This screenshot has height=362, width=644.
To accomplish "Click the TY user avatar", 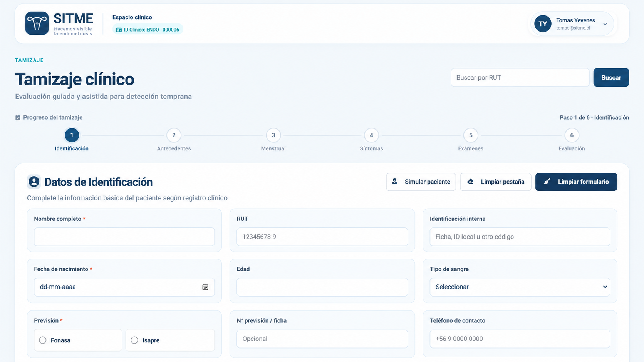I will pos(543,24).
